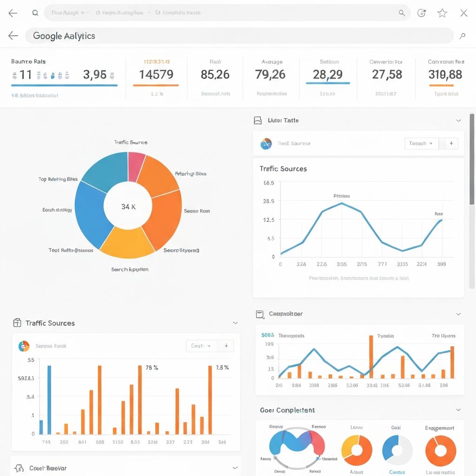Viewport: 476px width, 476px height.
Task: Collapse the Liuter Tatte section chevron
Action: coord(458,120)
